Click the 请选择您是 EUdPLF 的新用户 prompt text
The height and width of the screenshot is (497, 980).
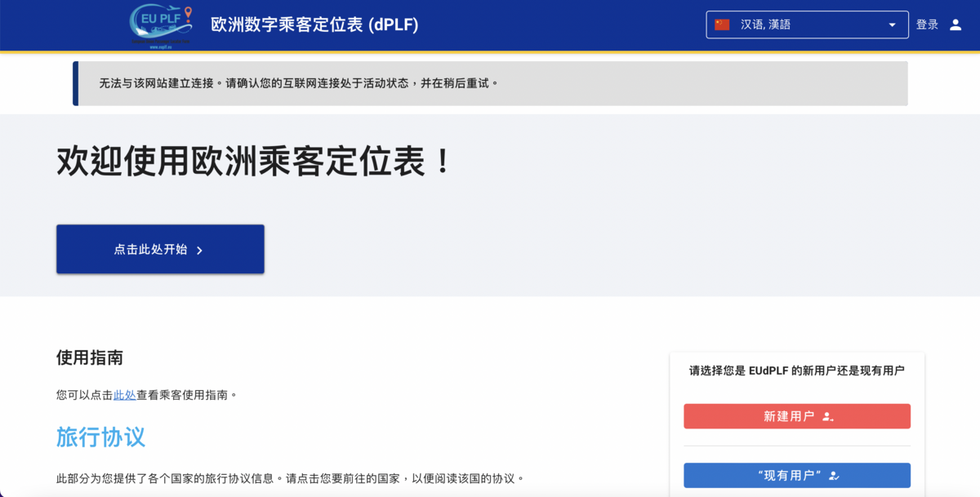[797, 371]
